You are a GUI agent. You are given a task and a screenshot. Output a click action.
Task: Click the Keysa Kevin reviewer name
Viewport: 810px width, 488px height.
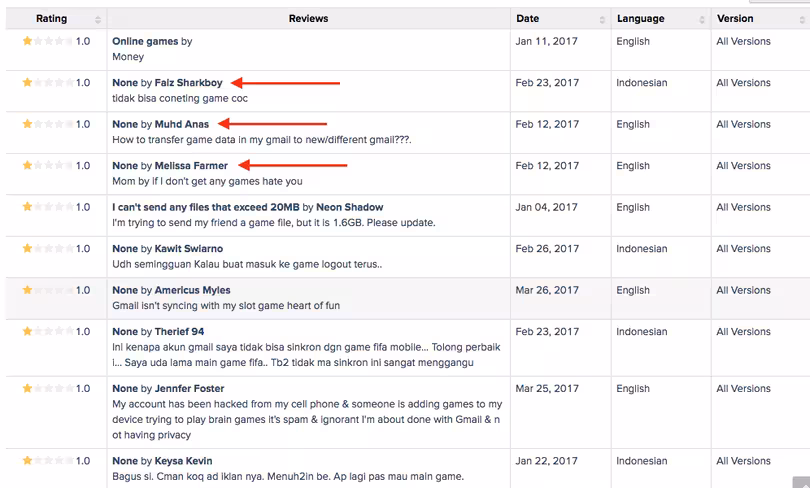click(183, 461)
